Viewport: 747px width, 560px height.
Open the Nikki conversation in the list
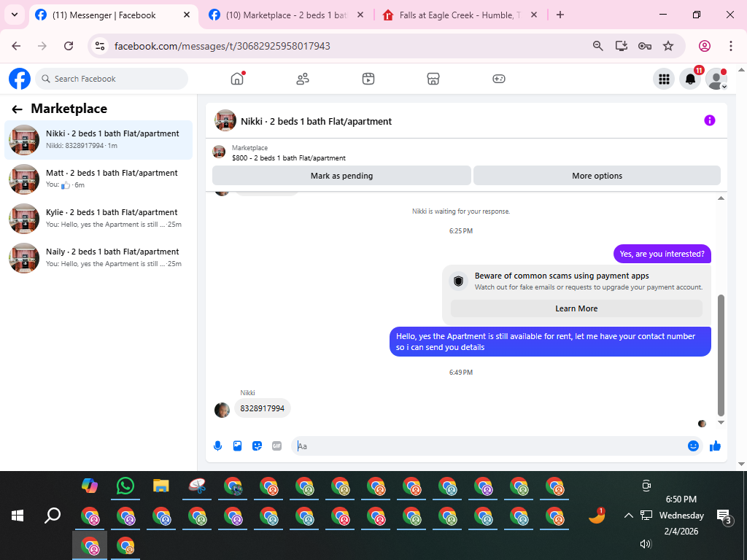98,139
